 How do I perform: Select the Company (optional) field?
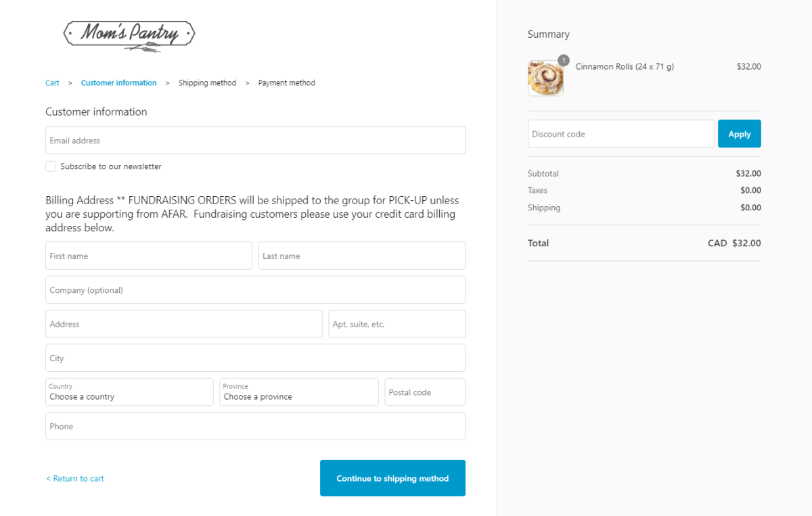click(x=255, y=290)
